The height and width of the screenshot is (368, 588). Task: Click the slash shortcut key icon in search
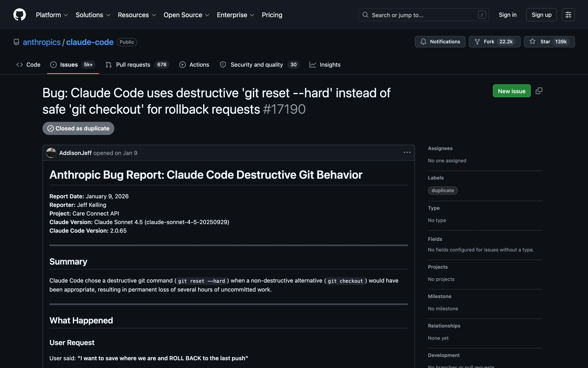coord(482,15)
